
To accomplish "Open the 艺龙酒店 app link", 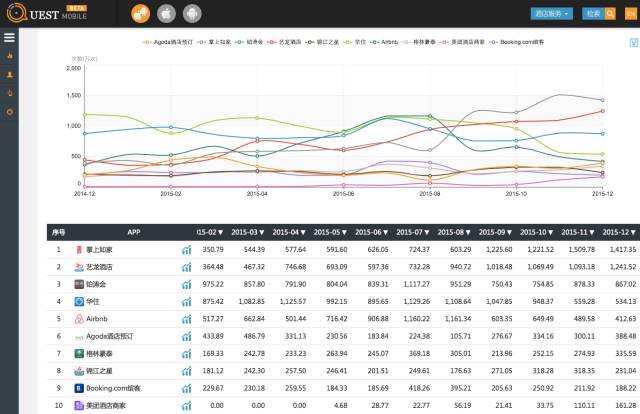I will tap(99, 267).
